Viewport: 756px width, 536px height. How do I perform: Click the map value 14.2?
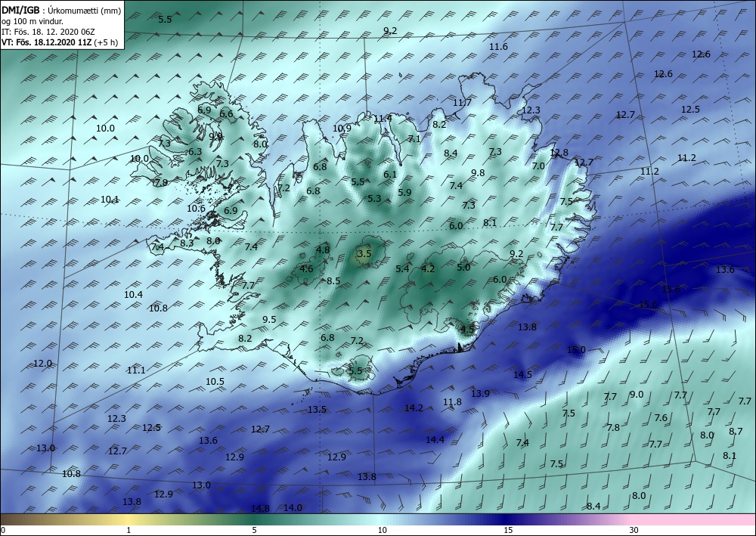tap(414, 407)
